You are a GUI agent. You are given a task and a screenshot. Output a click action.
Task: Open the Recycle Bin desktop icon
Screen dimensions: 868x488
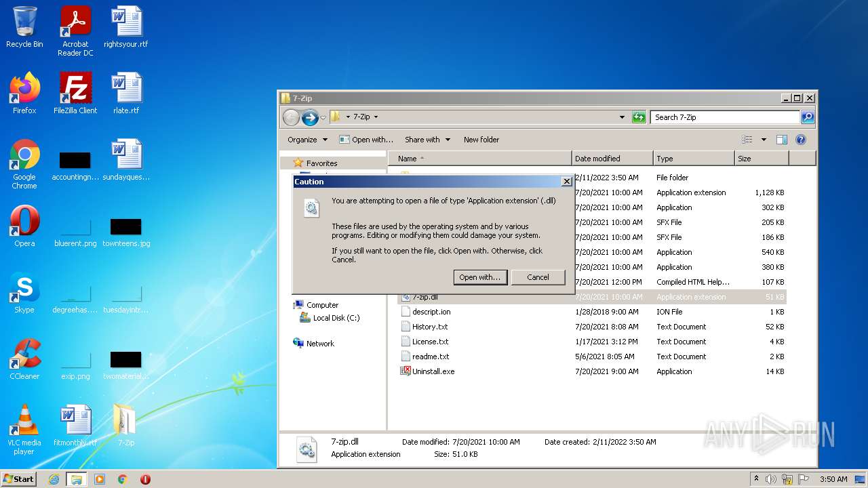click(24, 27)
